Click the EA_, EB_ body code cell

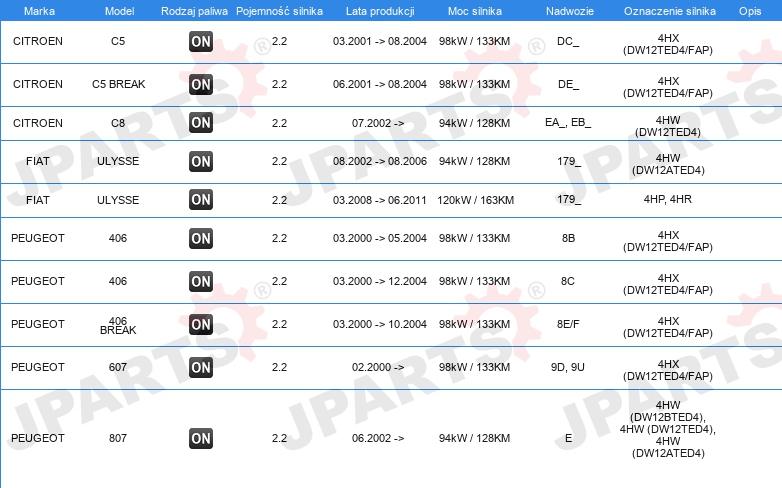[x=568, y=123]
